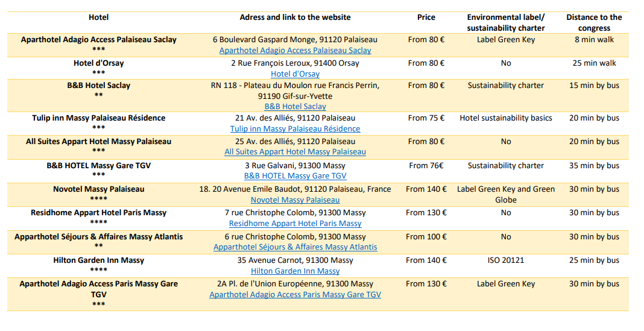
Task: Select price 'From 130 €' for Residhome
Action: tap(426, 213)
